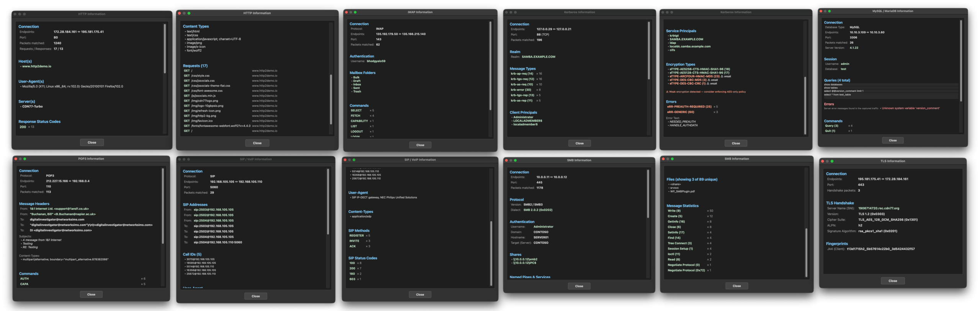Click green zoom dot on TLS Information window
The image size is (980, 311).
832,161
